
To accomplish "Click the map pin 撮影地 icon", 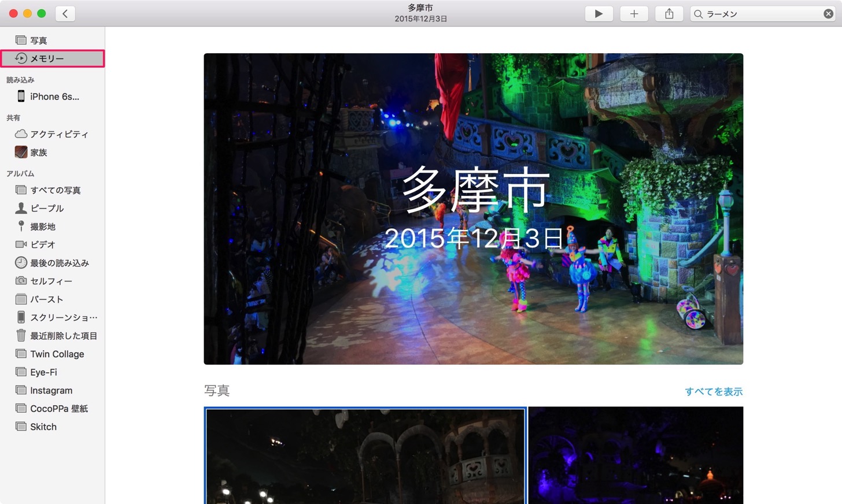I will click(21, 227).
